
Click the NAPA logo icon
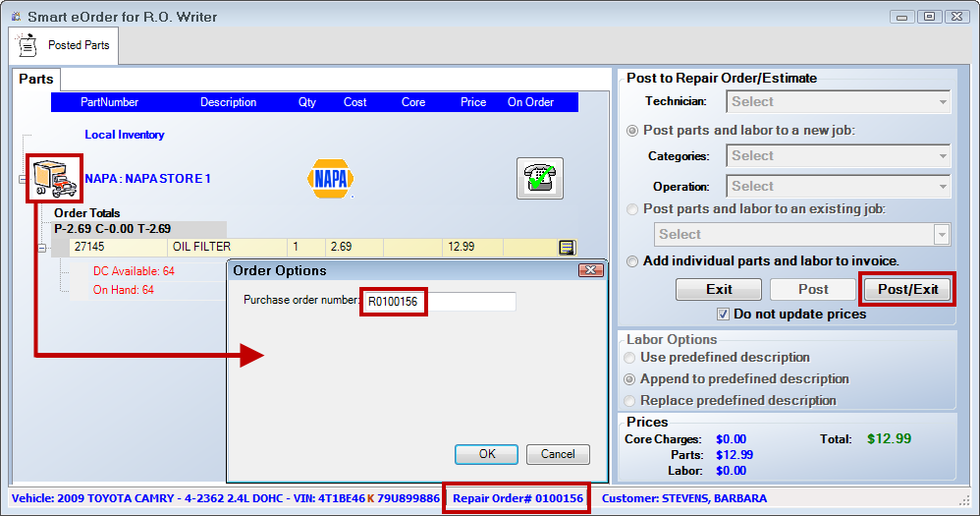[330, 178]
